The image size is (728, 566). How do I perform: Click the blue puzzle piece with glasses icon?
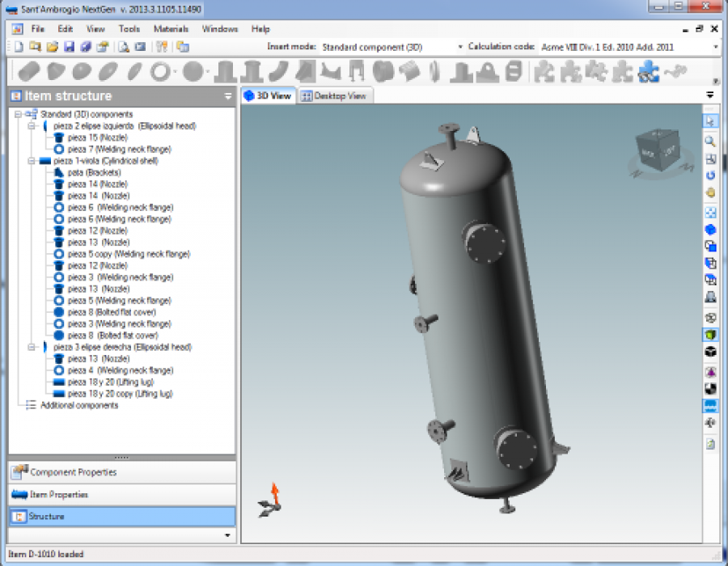click(x=649, y=72)
